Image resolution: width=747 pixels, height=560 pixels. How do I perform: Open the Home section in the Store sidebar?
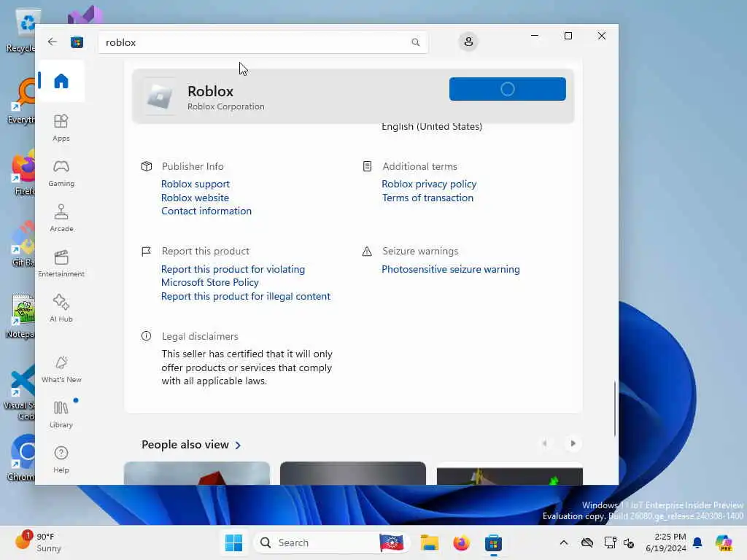[61, 81]
